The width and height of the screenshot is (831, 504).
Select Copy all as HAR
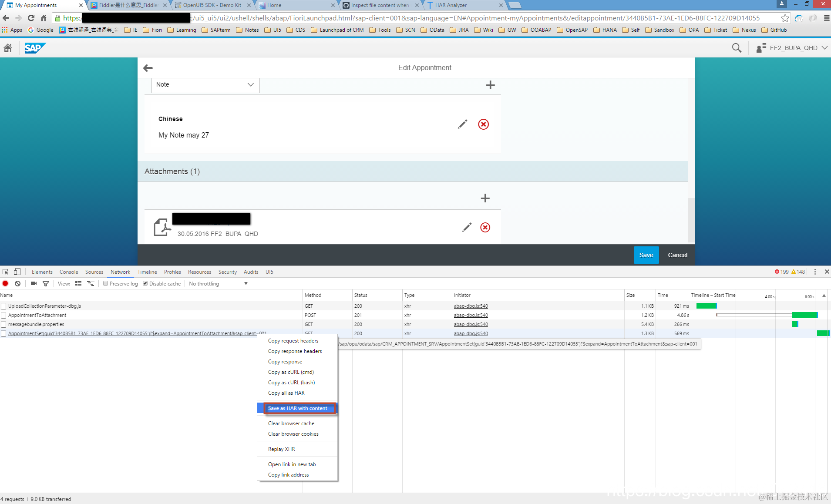(286, 393)
